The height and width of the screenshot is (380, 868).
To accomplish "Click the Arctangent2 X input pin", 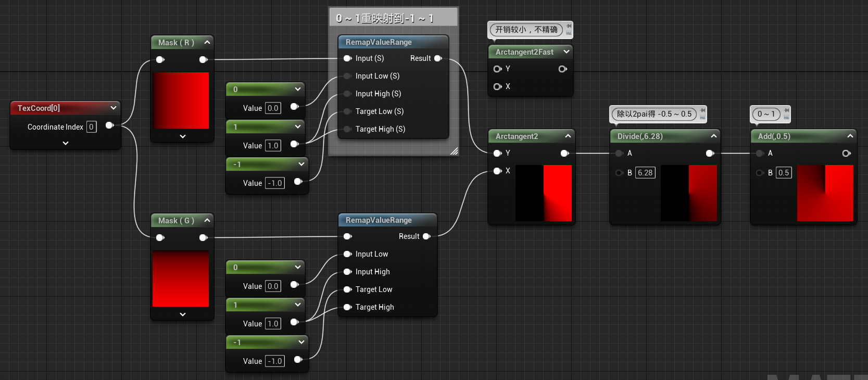I will [498, 171].
